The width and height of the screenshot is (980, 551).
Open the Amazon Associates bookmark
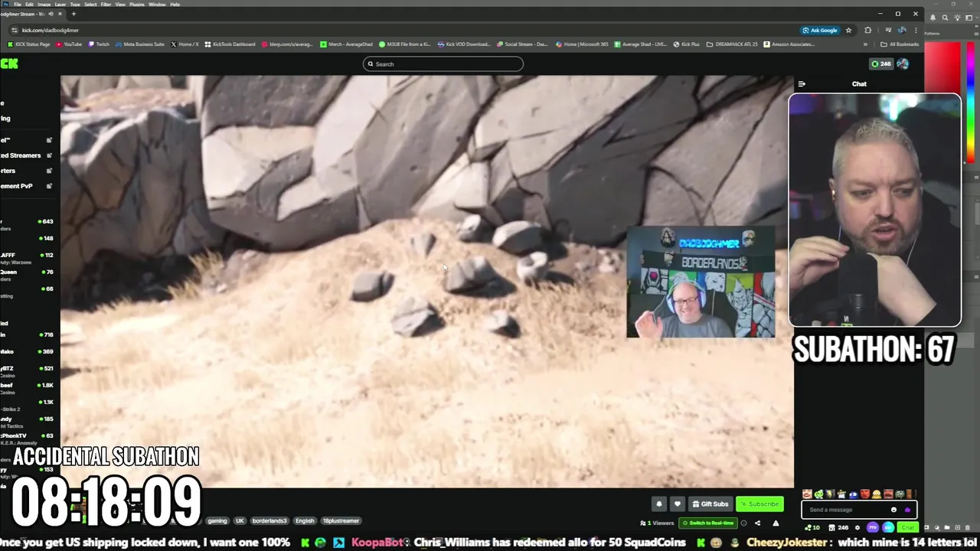tap(789, 44)
